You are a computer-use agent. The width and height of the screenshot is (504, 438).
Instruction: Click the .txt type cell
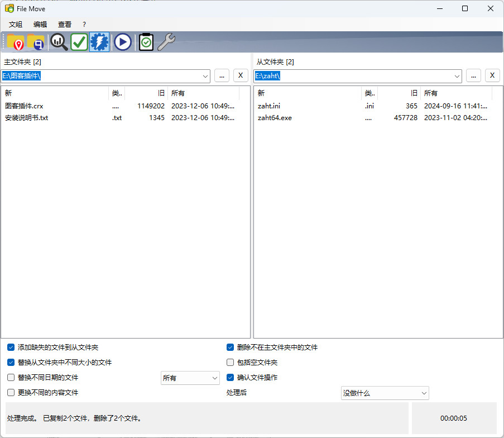pyautogui.click(x=117, y=118)
